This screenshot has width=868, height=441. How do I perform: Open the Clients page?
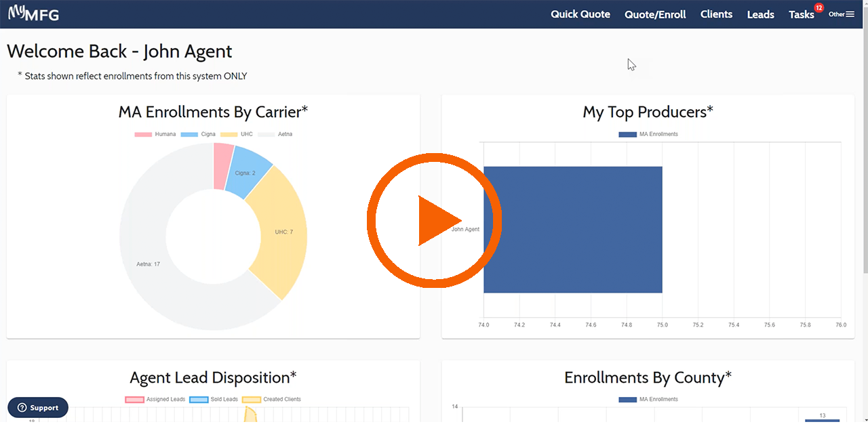click(x=716, y=14)
